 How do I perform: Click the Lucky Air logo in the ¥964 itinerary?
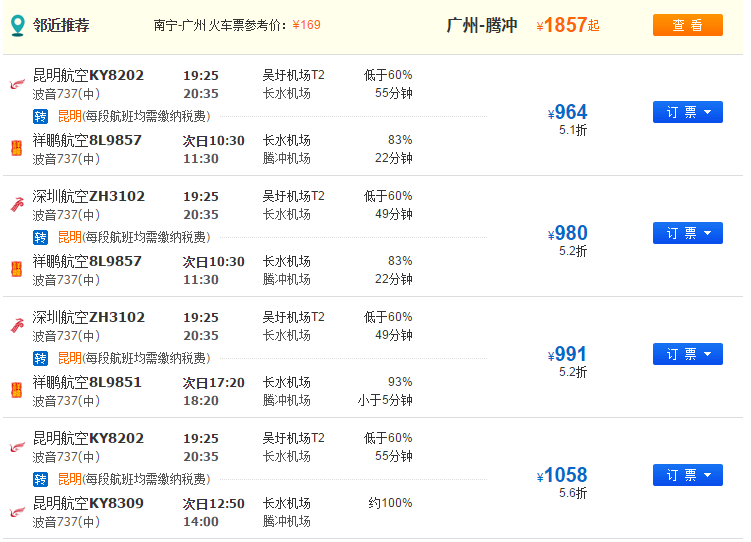click(x=17, y=148)
